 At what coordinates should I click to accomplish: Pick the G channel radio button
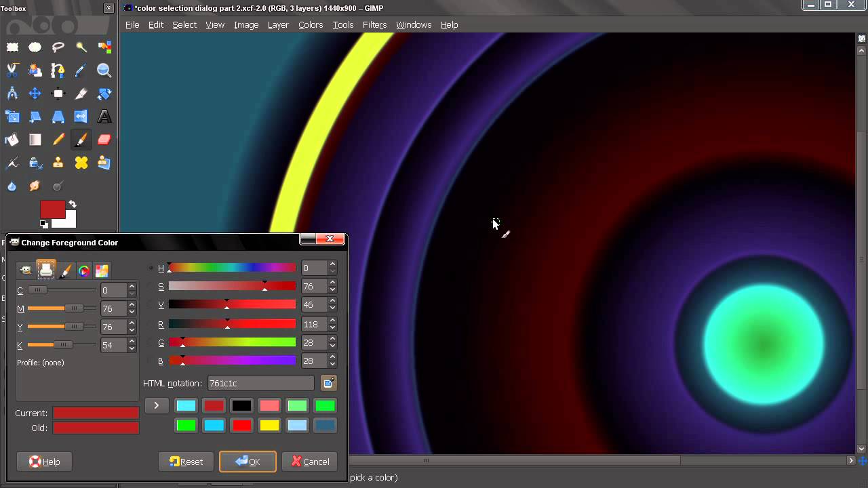coord(151,342)
